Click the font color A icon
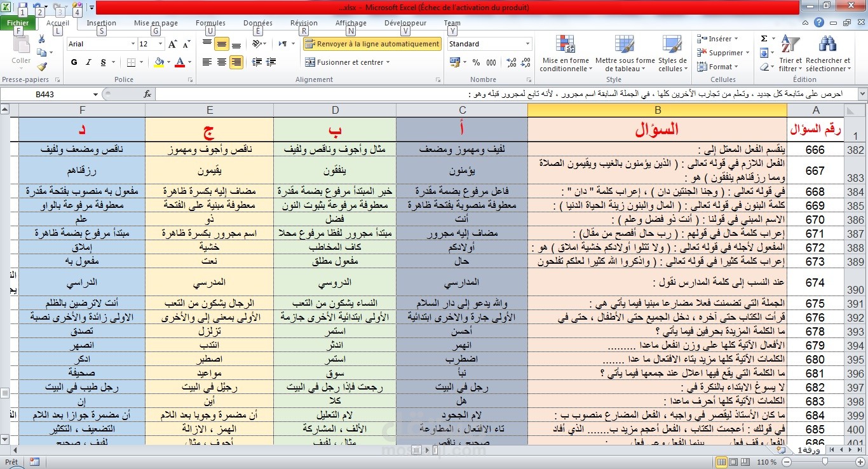 coord(180,62)
